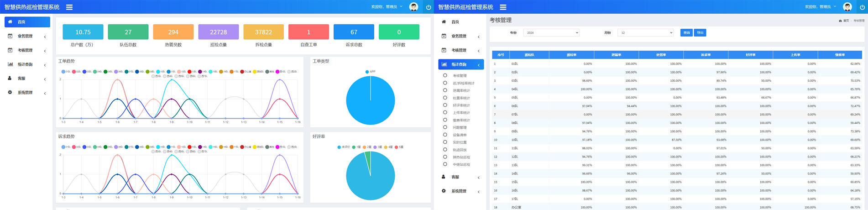Toggle the APP legend in the 工单类型 chart
Image resolution: width=868 pixels, height=210 pixels.
coord(370,72)
